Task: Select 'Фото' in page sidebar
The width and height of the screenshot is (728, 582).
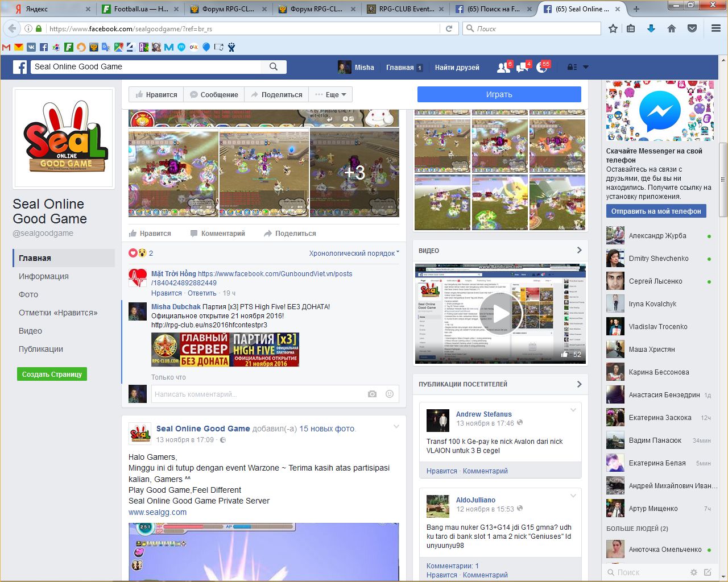Action: [28, 294]
